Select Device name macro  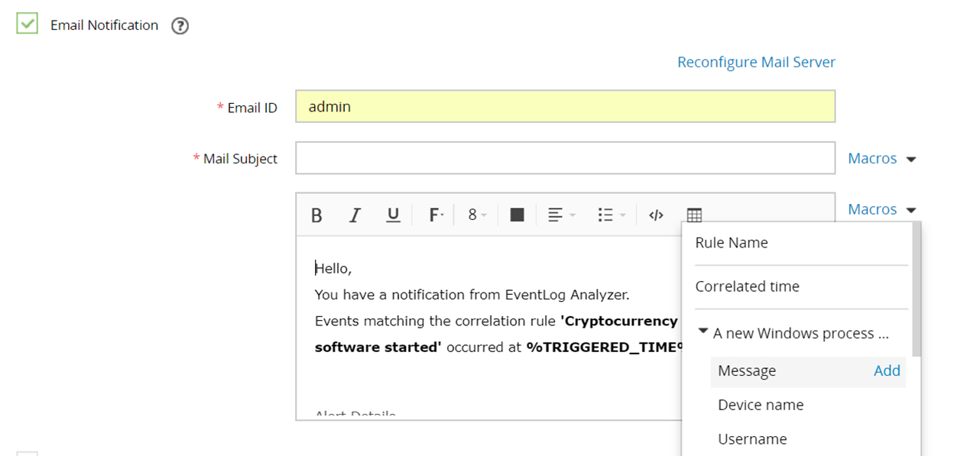(761, 405)
